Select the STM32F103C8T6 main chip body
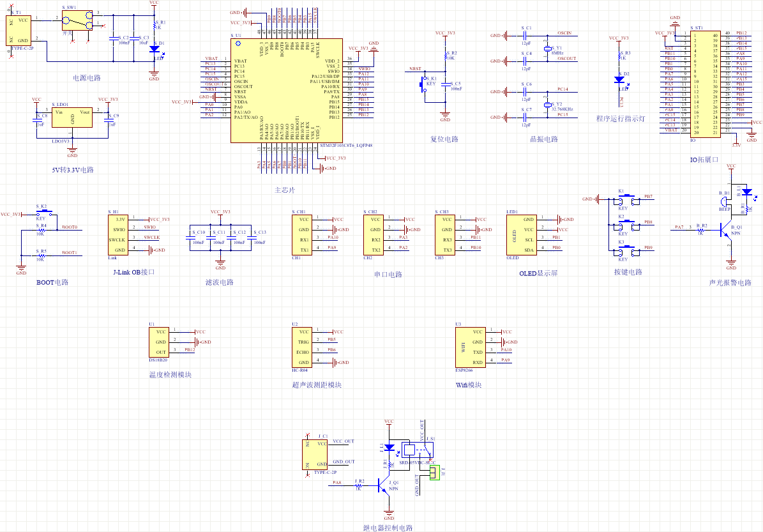 [286, 91]
